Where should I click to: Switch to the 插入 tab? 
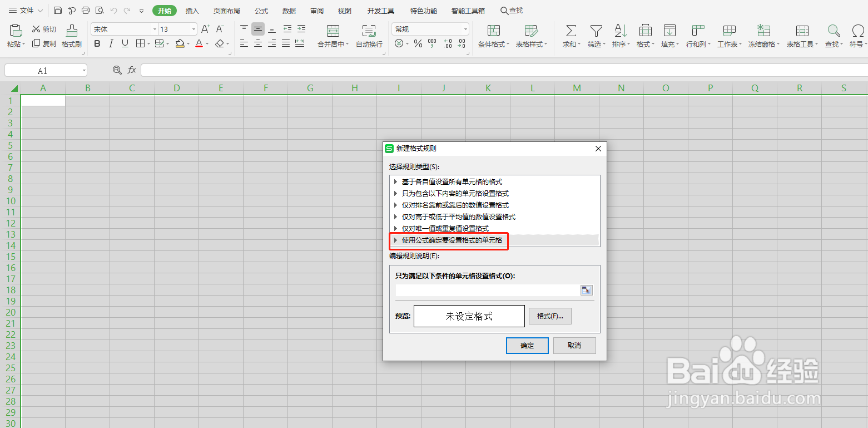(192, 11)
